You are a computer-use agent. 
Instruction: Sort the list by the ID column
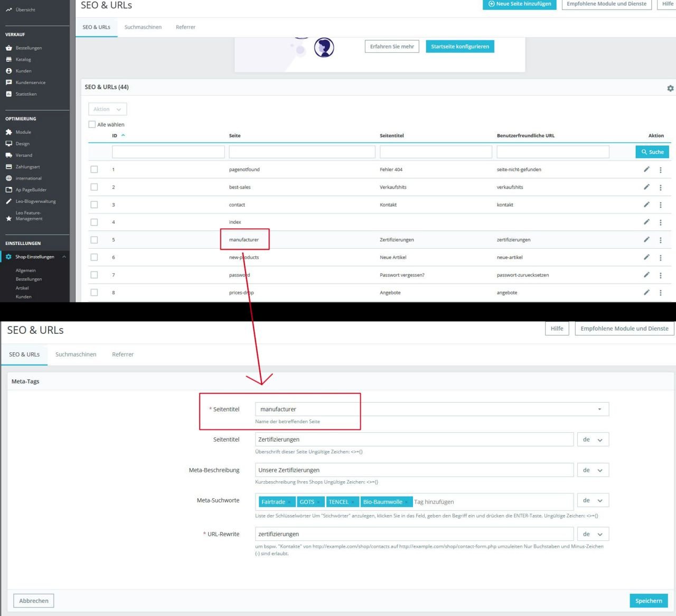point(118,136)
